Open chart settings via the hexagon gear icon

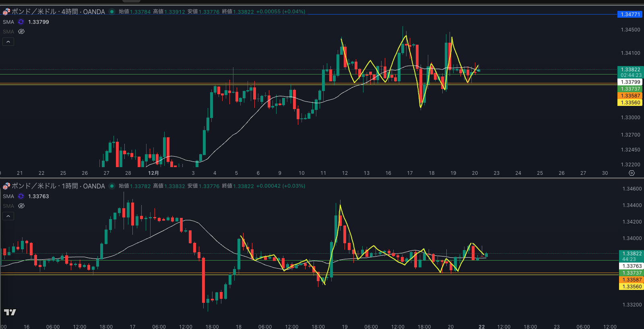coord(632,173)
